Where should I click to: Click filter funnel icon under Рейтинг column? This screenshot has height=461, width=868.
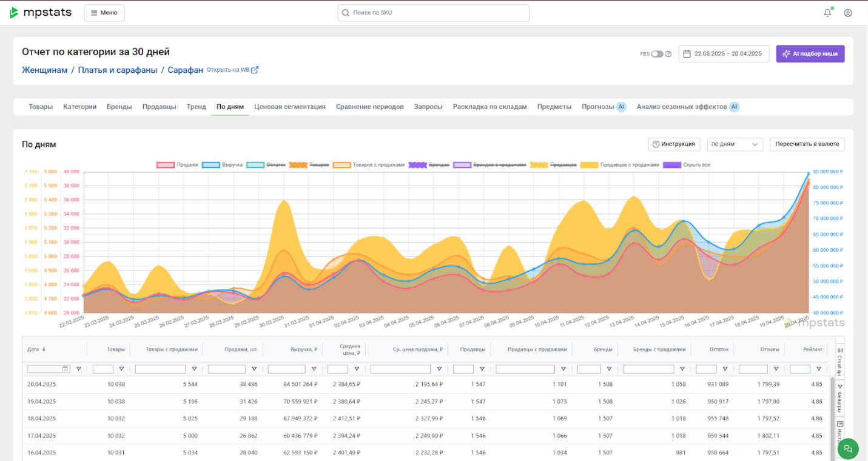(818, 369)
